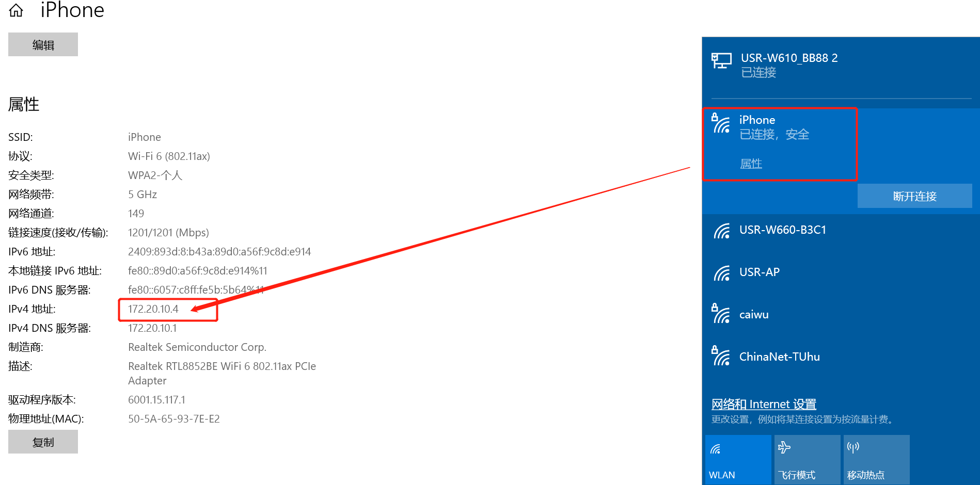Click the 复制 button
This screenshot has height=485, width=980.
click(x=43, y=442)
